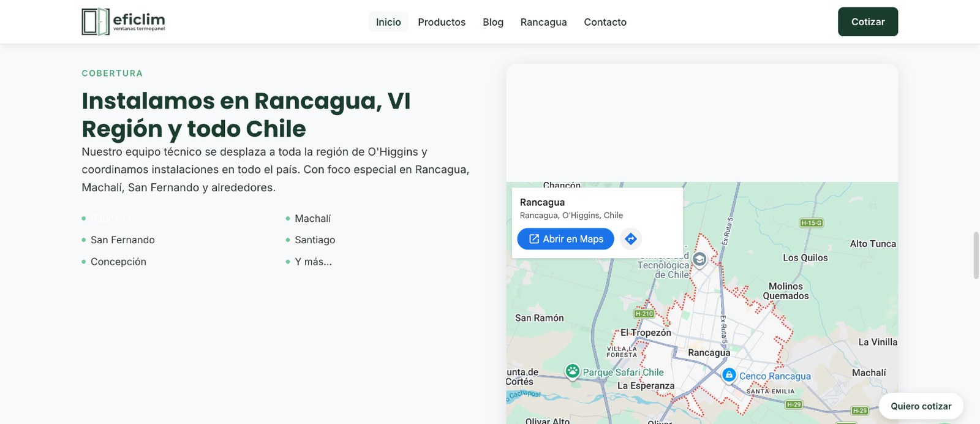Click the Cotizar button

[868, 21]
